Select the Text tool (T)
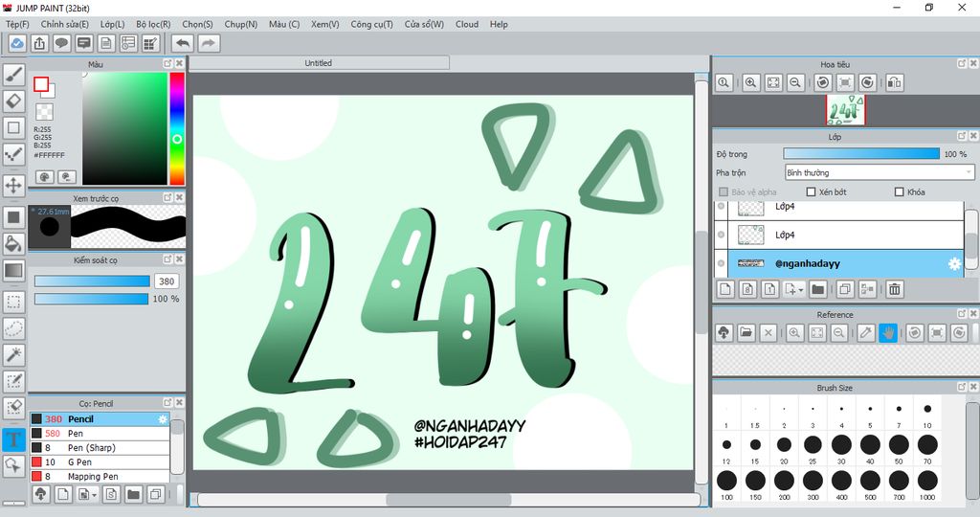Image resolution: width=980 pixels, height=517 pixels. [13, 439]
